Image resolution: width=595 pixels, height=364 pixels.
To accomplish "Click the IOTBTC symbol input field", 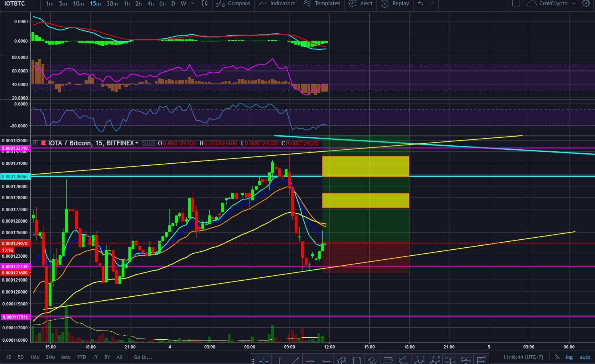I will pos(16,4).
